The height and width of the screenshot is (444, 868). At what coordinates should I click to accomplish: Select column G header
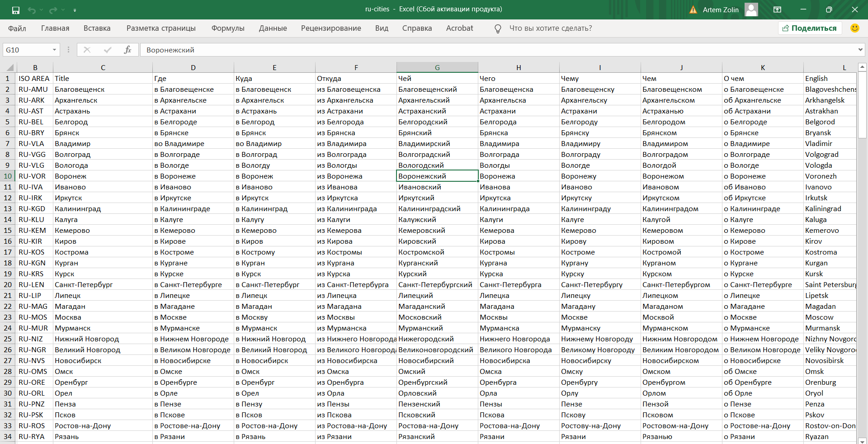437,67
